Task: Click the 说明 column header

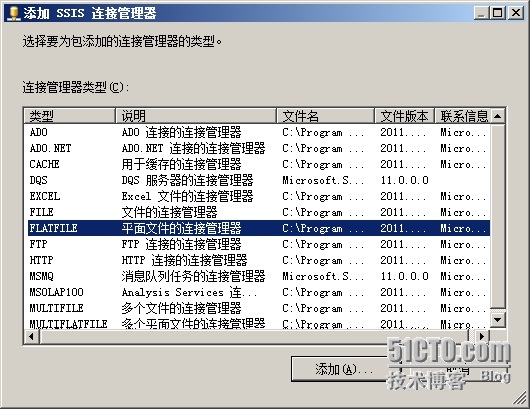Action: [196, 116]
